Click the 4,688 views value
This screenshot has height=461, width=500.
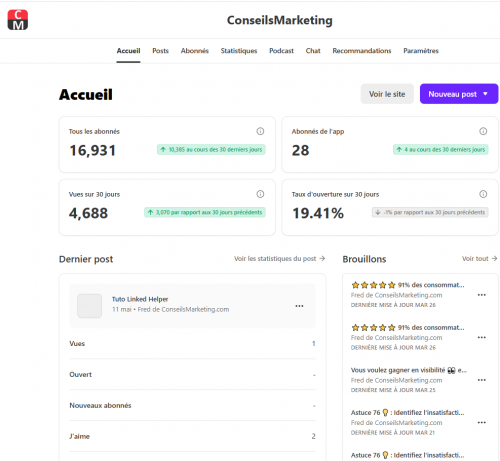point(88,213)
